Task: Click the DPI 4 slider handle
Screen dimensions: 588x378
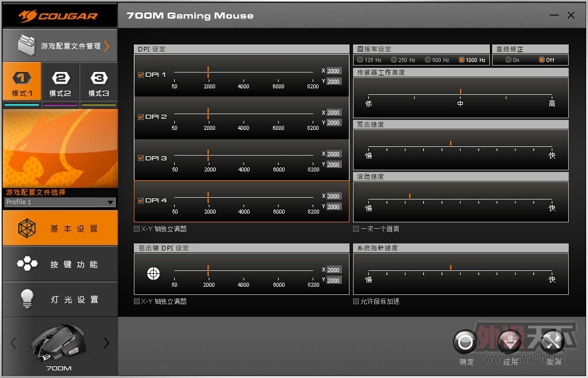Action: 208,197
